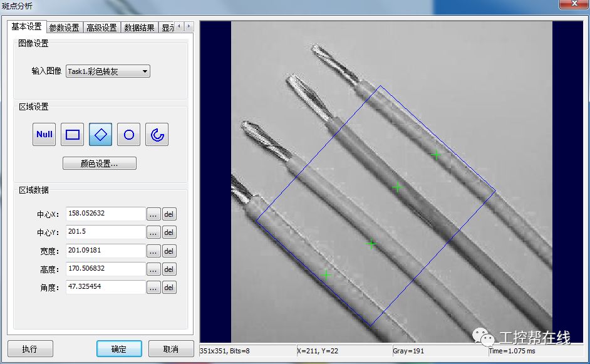This screenshot has width=590, height=364.
Task: Delete the 中心X link with del
Action: (x=169, y=214)
